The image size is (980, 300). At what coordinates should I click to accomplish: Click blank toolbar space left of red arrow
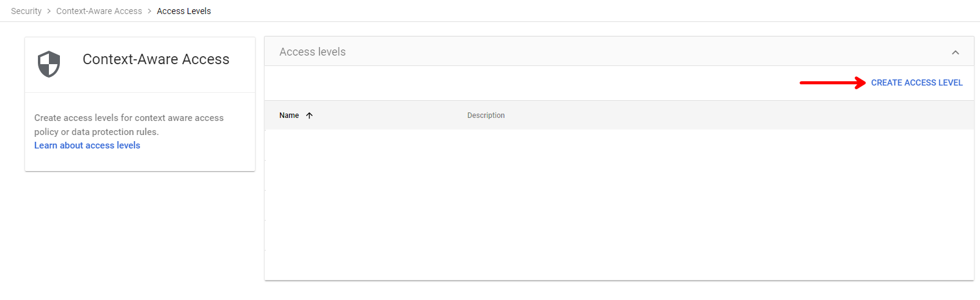(532, 82)
